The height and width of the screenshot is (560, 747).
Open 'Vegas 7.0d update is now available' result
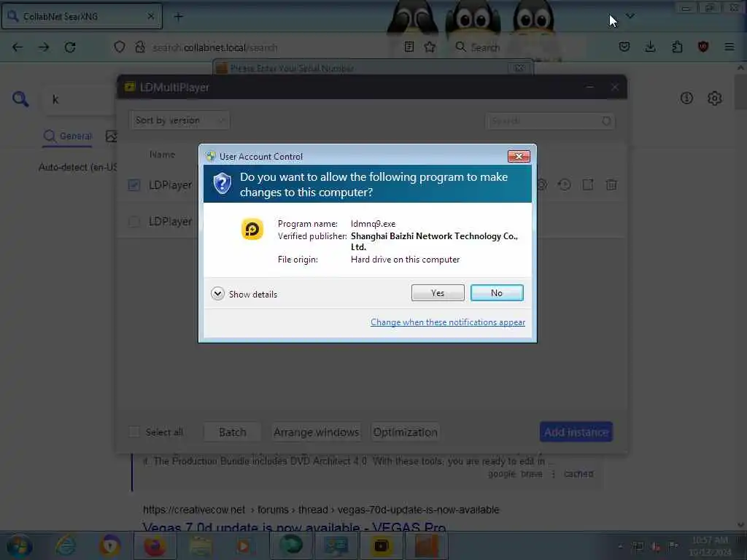(x=294, y=528)
